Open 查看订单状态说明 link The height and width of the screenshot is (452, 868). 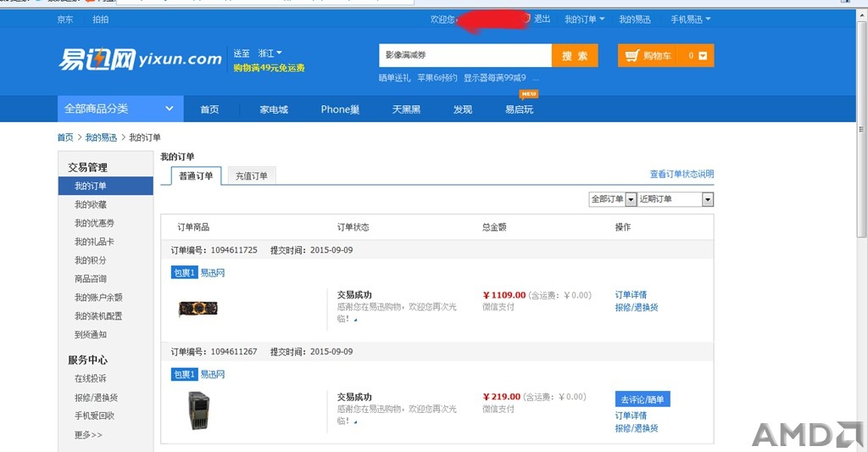(x=682, y=174)
